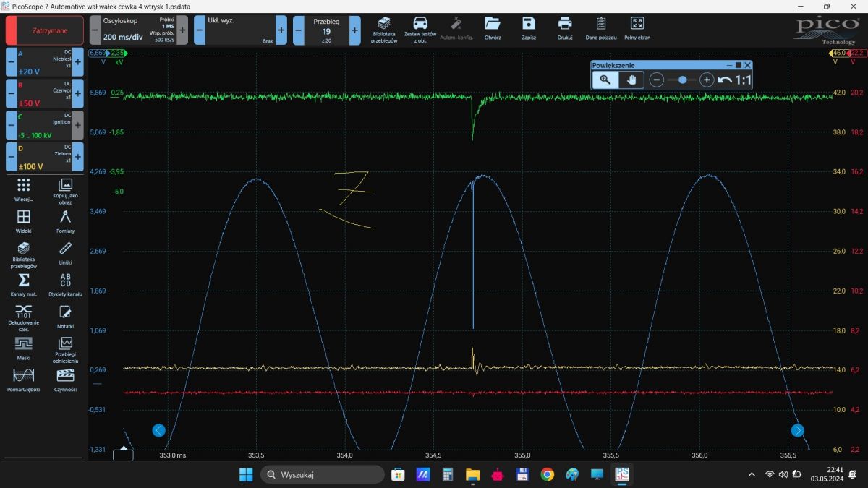Click the Powiększenie zoom slider handle

[683, 80]
